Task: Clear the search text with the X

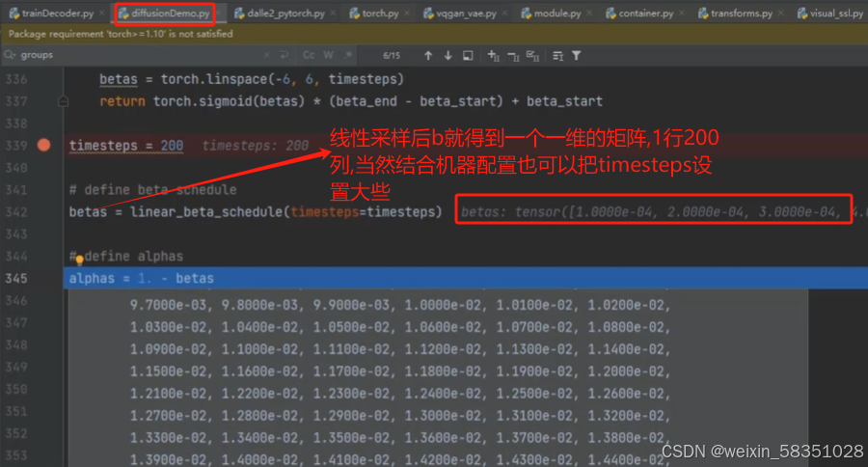Action: 267,55
